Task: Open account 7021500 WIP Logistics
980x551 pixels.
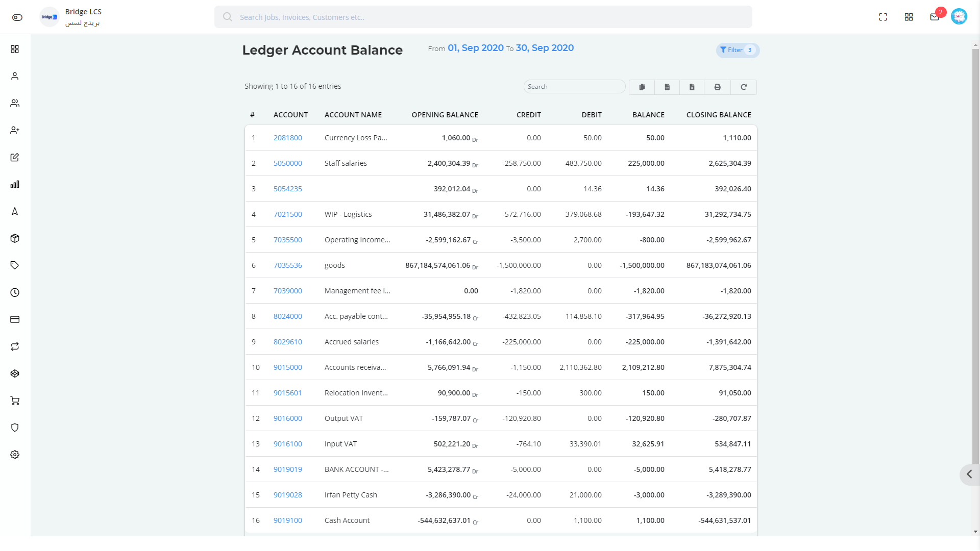Action: 288,214
